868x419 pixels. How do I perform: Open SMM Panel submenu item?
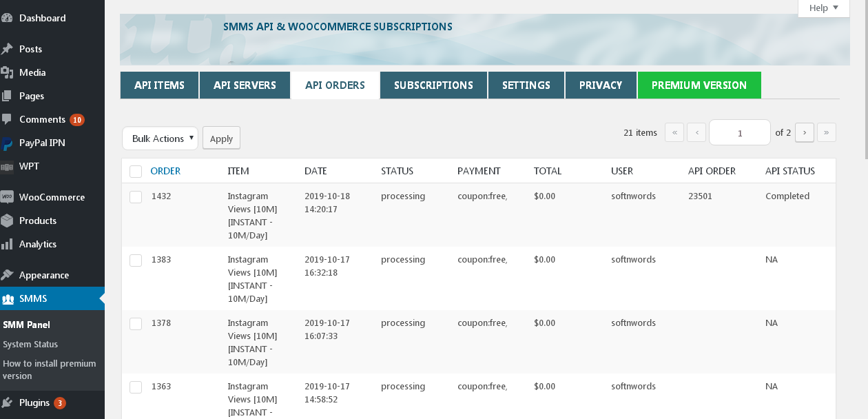26,325
